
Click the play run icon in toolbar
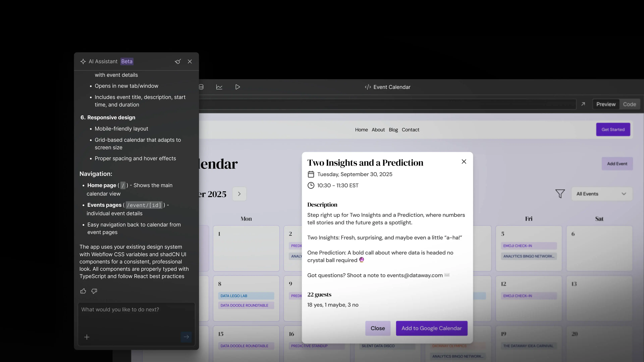(237, 87)
